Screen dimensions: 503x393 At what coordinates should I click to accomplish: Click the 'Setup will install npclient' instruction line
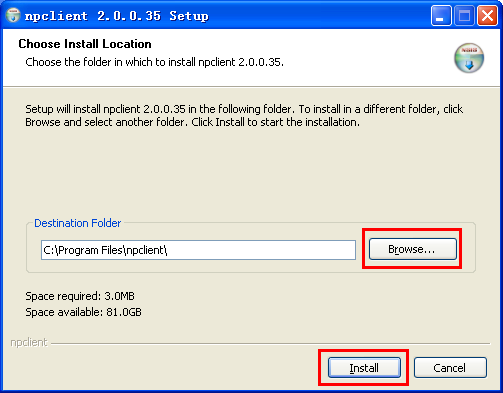[244, 109]
